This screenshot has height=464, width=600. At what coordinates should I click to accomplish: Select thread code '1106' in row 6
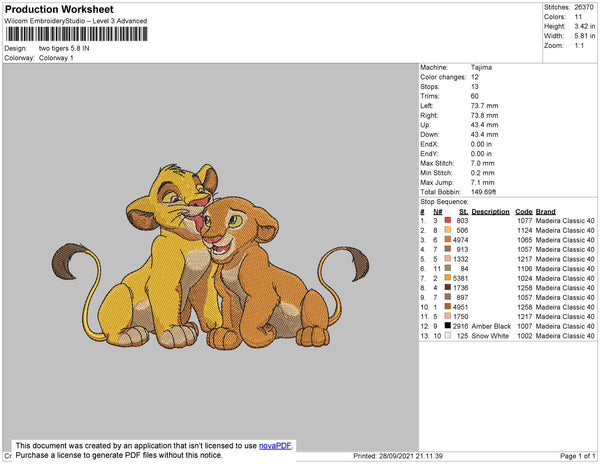click(x=525, y=269)
